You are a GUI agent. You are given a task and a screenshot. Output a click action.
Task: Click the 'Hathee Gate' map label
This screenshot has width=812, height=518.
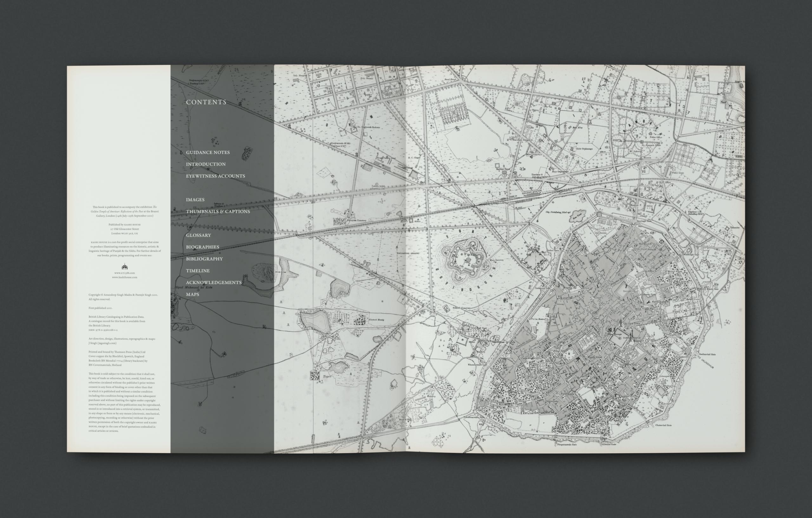[x=553, y=250]
